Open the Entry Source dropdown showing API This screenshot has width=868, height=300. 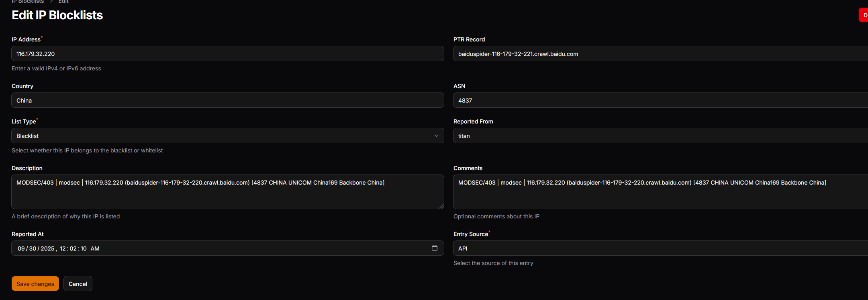(659, 249)
